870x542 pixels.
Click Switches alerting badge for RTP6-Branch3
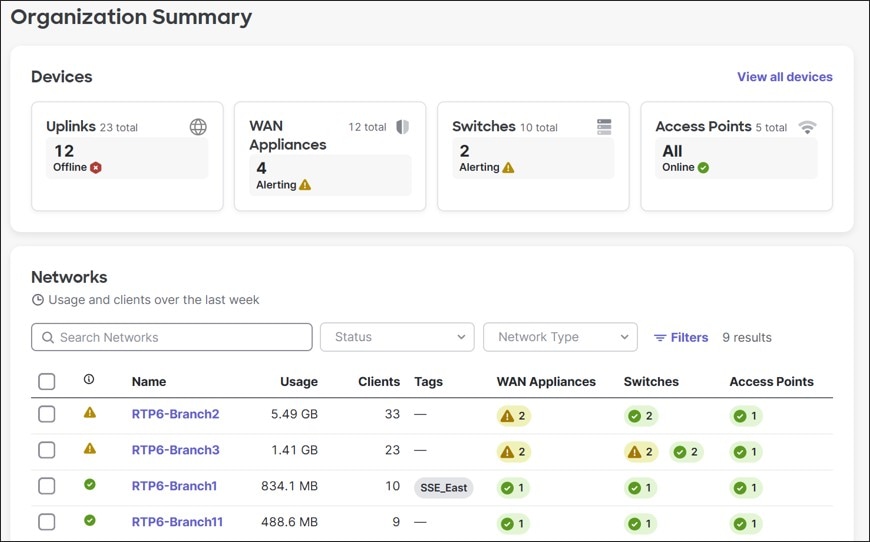641,452
